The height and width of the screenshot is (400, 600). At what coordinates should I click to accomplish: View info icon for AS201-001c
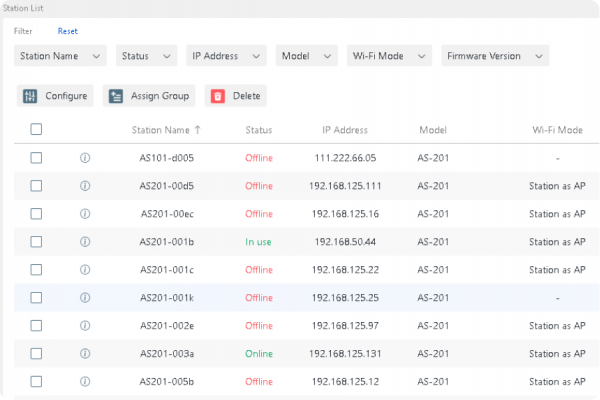tap(85, 270)
